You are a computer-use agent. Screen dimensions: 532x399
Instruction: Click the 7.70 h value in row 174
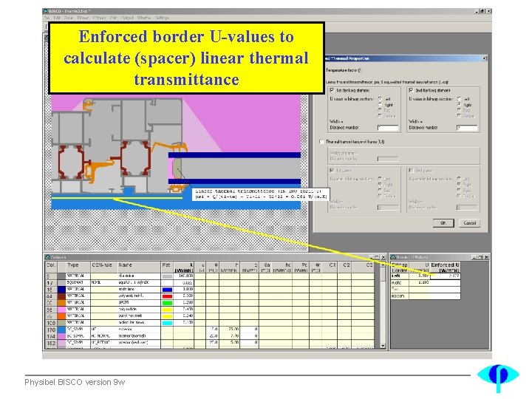(229, 336)
